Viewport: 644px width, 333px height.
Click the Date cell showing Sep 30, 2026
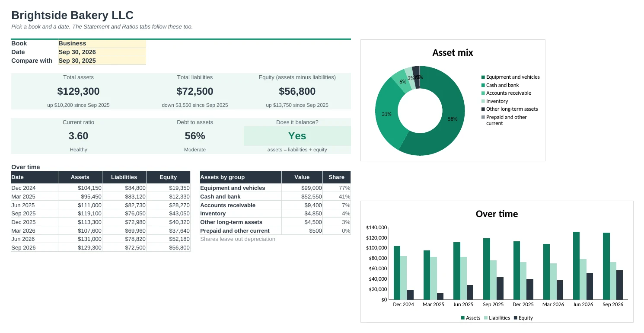pyautogui.click(x=102, y=52)
